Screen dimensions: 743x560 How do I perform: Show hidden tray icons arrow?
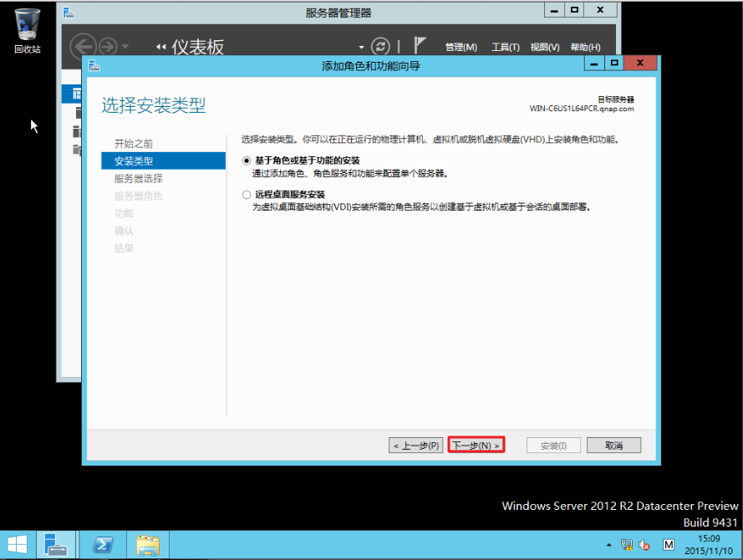[x=609, y=545]
